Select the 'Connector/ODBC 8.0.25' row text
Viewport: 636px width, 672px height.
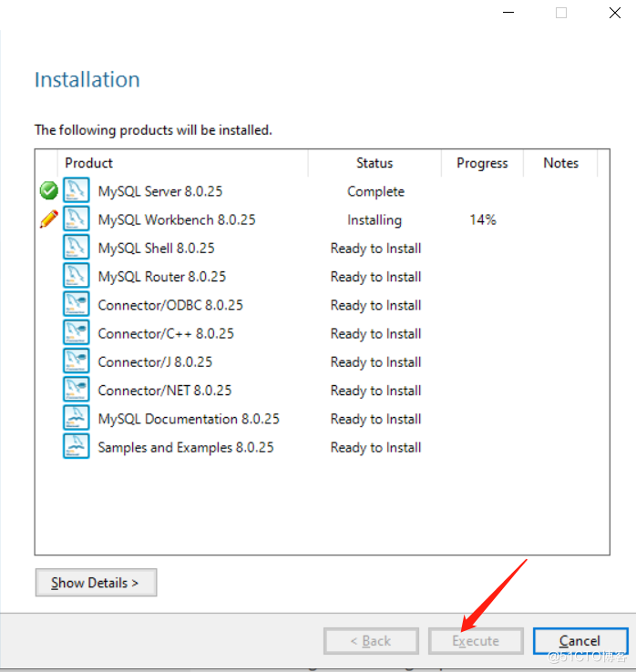[170, 305]
